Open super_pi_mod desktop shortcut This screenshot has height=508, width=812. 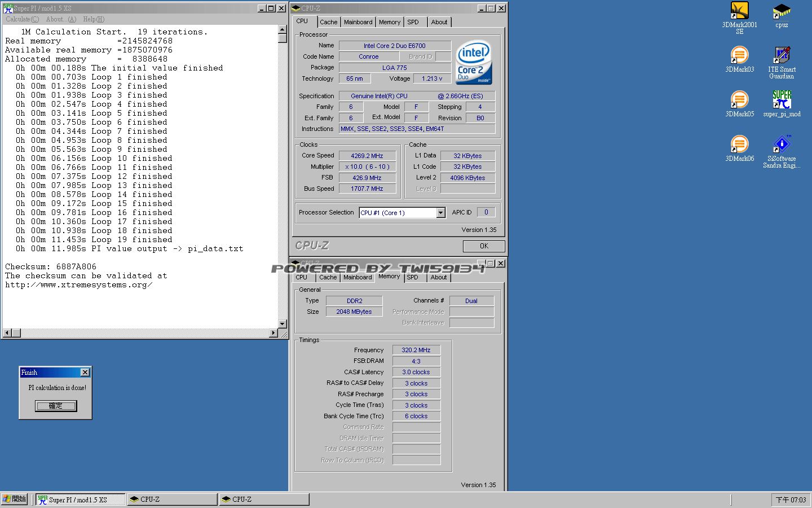coord(782,100)
